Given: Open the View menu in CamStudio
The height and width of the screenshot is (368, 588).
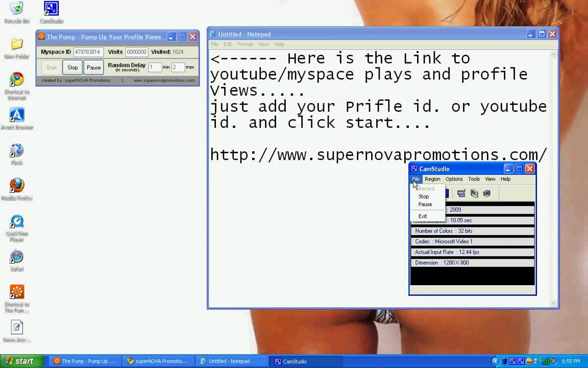Looking at the screenshot, I should [490, 179].
